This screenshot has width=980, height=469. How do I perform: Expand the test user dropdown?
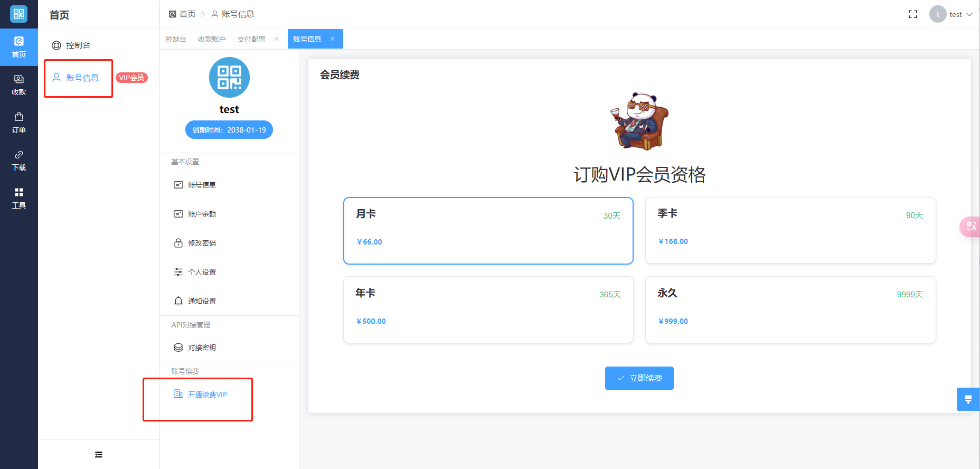(956, 14)
